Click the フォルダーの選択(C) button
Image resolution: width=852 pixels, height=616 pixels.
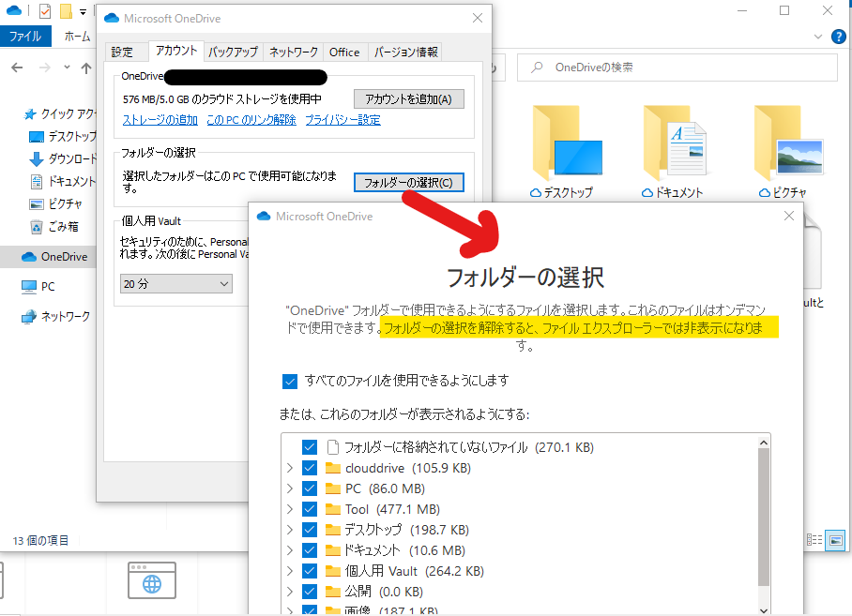[x=408, y=182]
